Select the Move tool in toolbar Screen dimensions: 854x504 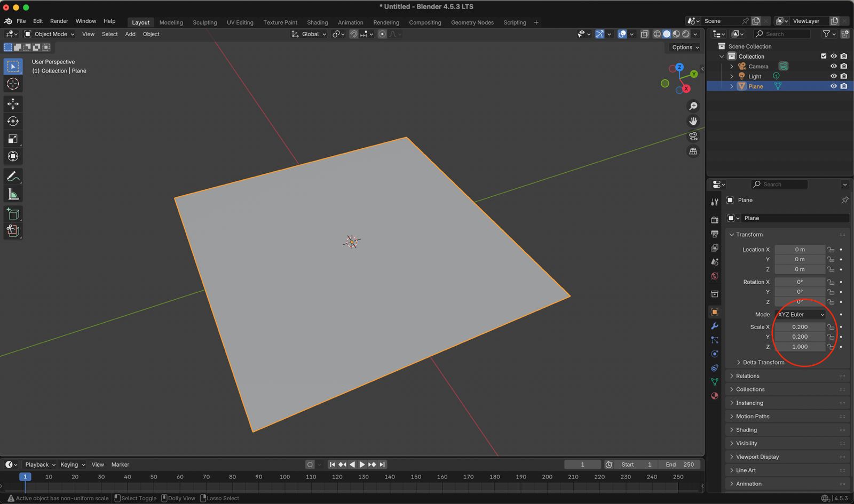click(x=13, y=103)
